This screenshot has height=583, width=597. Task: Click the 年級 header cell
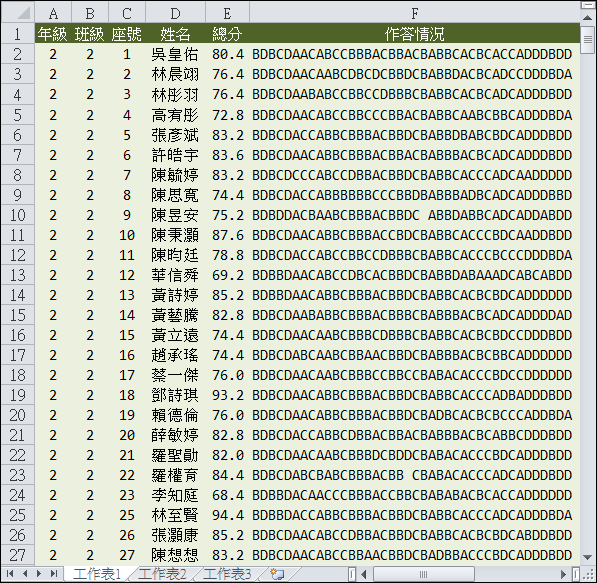(53, 34)
